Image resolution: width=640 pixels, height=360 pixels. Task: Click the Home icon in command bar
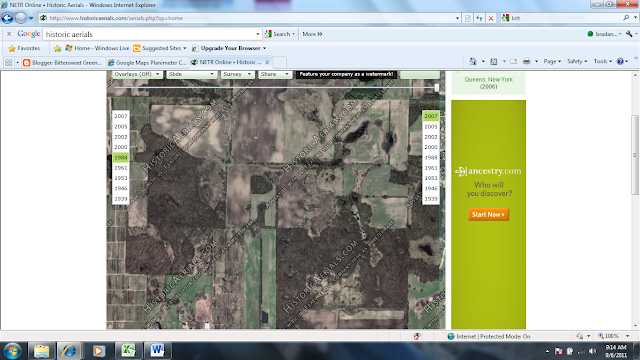473,62
